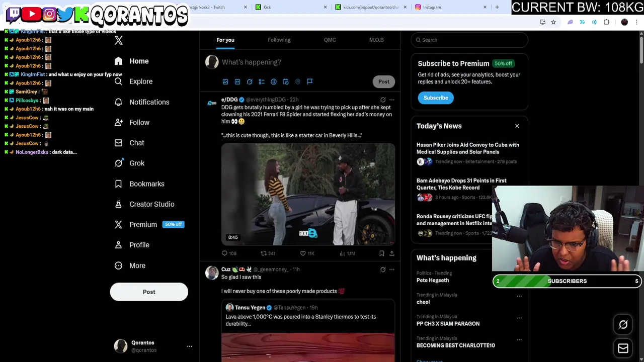
Task: Click the X logo in sidebar
Action: (x=119, y=41)
